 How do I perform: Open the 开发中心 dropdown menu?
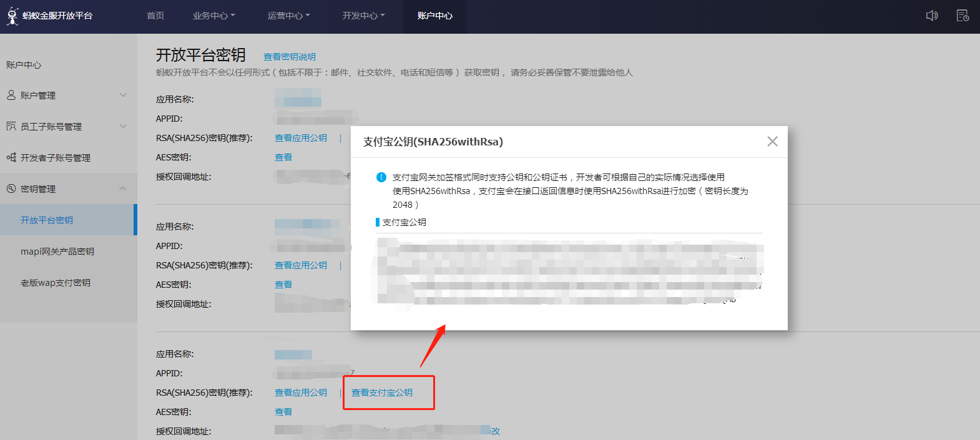click(364, 16)
